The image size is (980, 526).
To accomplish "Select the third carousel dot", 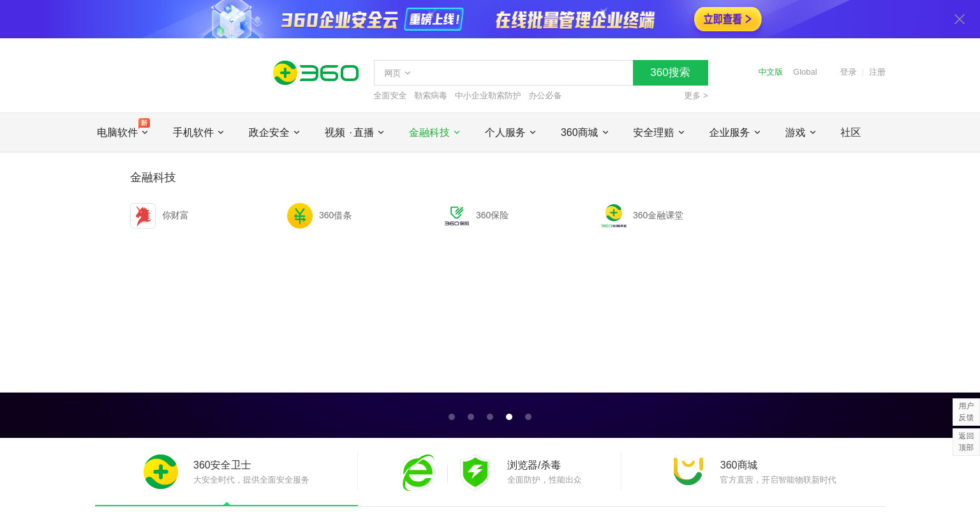I will pyautogui.click(x=490, y=417).
